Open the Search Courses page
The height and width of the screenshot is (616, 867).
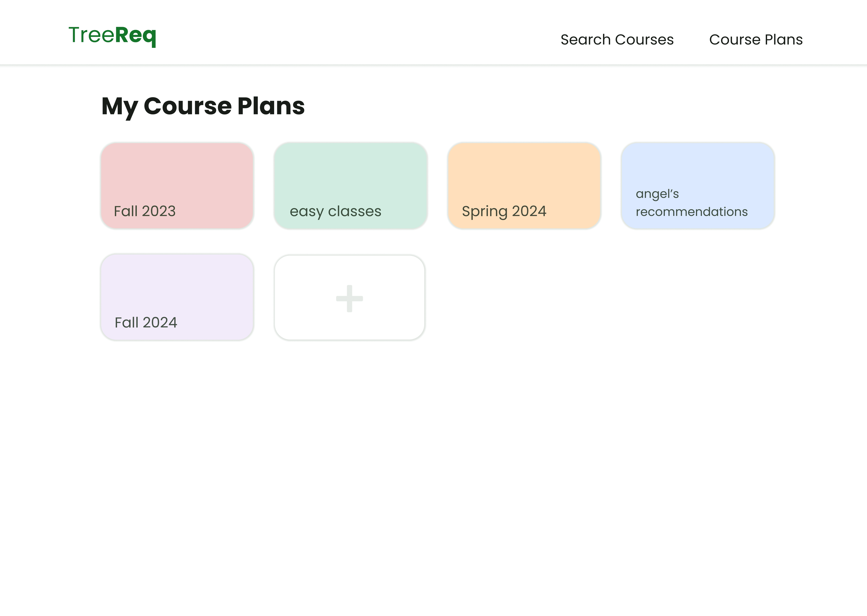point(617,39)
